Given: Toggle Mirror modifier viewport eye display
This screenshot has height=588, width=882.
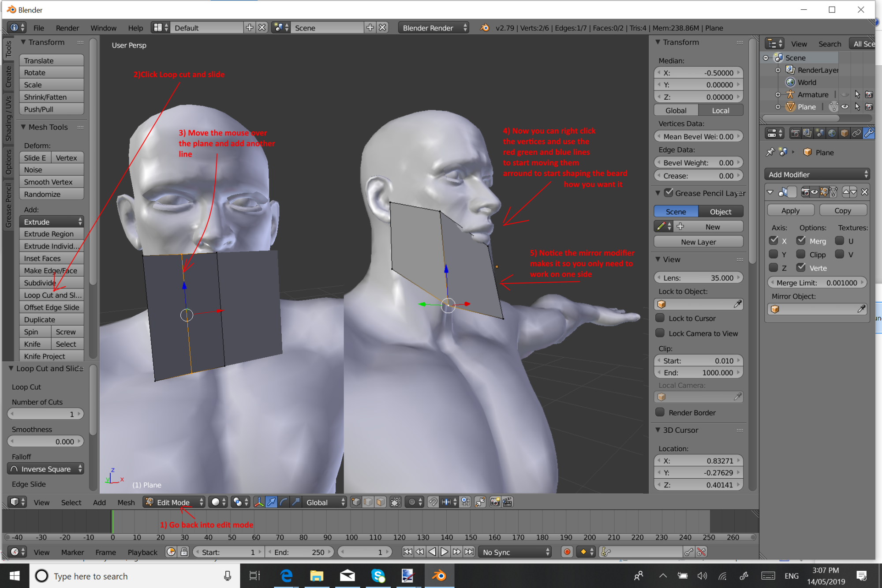Looking at the screenshot, I should point(815,192).
